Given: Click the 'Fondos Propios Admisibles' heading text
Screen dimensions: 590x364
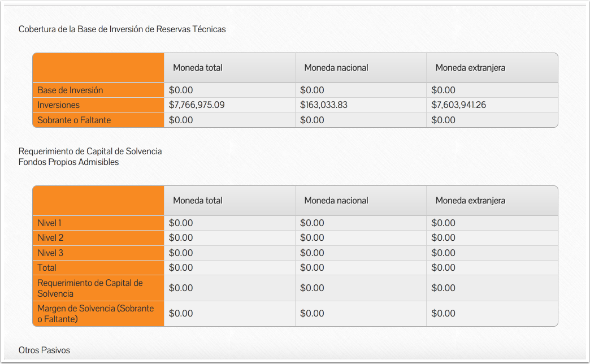Looking at the screenshot, I should pos(68,162).
